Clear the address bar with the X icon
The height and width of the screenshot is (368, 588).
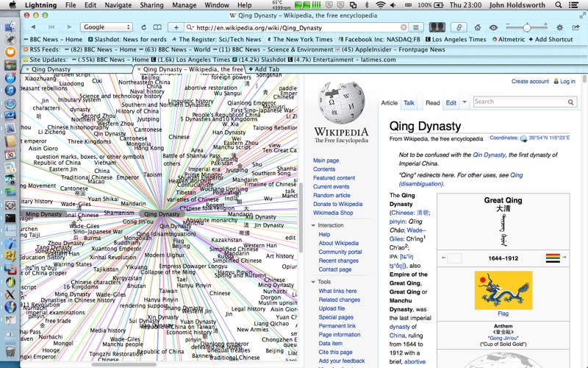pos(404,27)
